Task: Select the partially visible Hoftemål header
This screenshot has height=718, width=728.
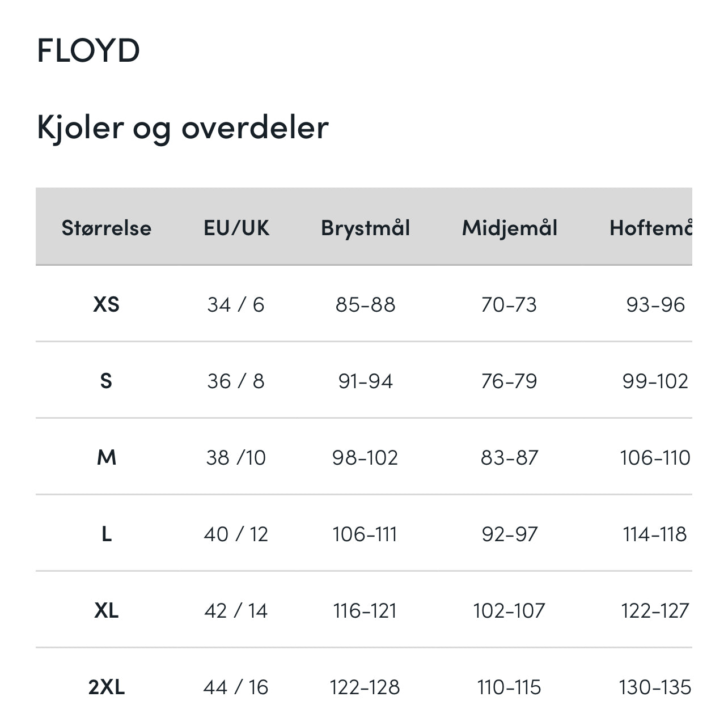Action: 650,228
